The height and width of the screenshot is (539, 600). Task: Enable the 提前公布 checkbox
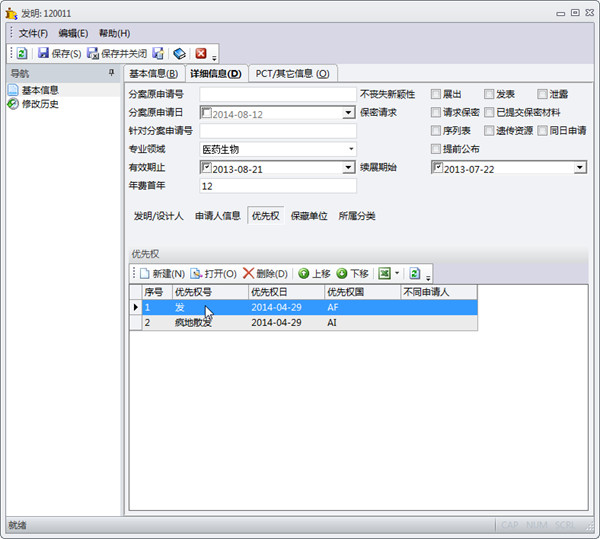[x=436, y=149]
